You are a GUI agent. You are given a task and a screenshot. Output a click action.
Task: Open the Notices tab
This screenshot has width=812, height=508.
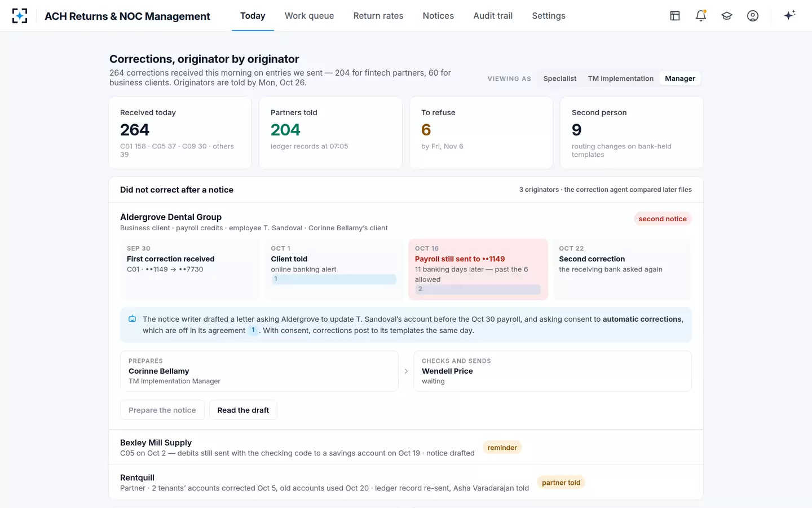click(438, 16)
